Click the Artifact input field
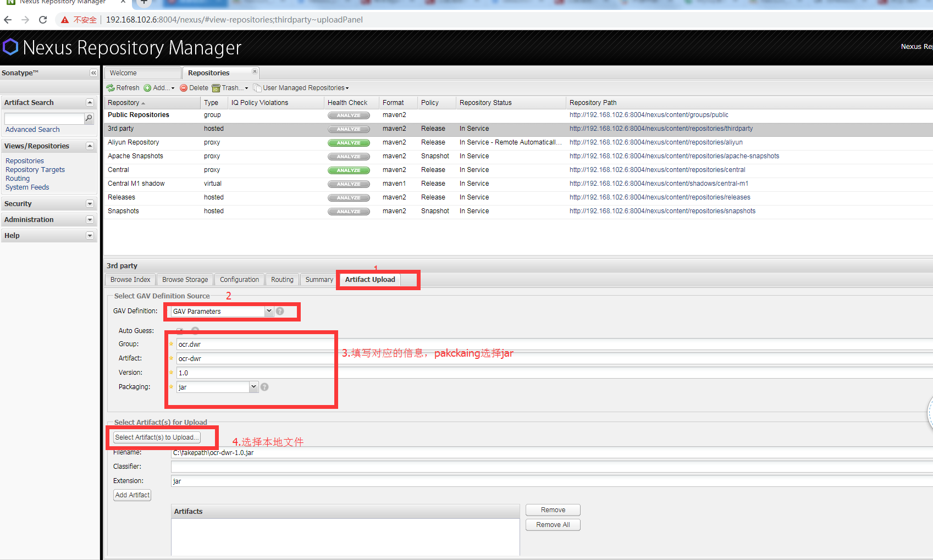 pyautogui.click(x=554, y=359)
